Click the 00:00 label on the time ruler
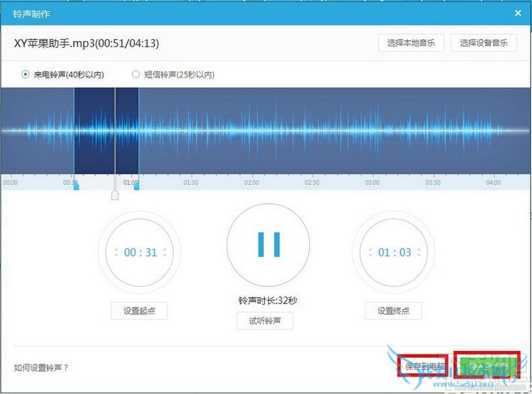Screen dimensions: 532x394 [x=10, y=182]
